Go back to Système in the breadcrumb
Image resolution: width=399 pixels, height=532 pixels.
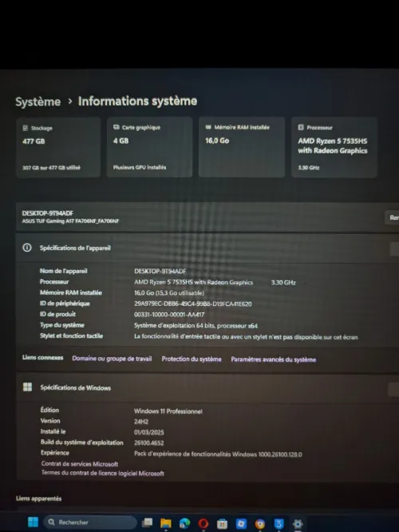tap(38, 101)
